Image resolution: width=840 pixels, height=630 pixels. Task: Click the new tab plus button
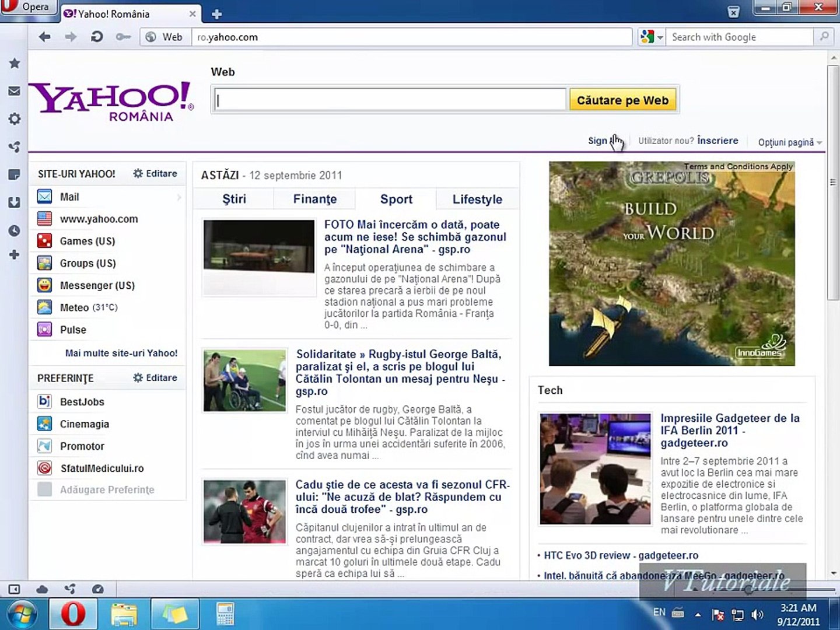click(216, 14)
